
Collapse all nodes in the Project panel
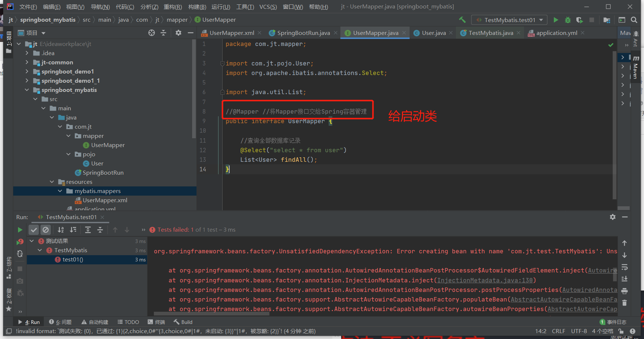163,33
